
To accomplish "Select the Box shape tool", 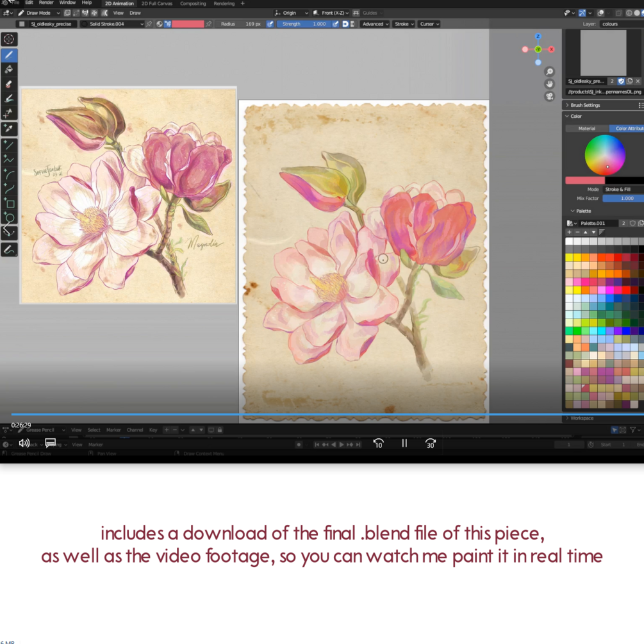I will pyautogui.click(x=8, y=203).
